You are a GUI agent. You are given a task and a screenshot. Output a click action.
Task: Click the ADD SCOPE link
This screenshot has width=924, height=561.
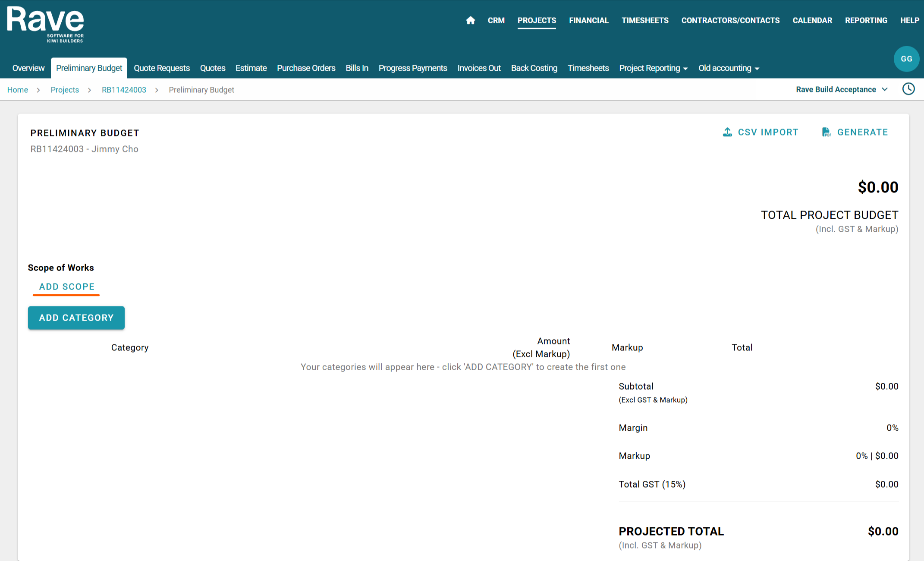click(x=67, y=287)
